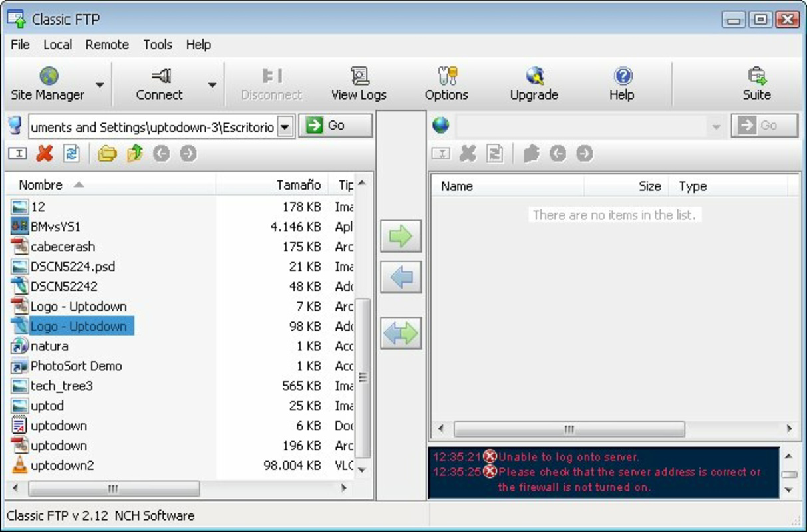Click the synchronize double arrow button
The image size is (807, 532).
(x=401, y=332)
